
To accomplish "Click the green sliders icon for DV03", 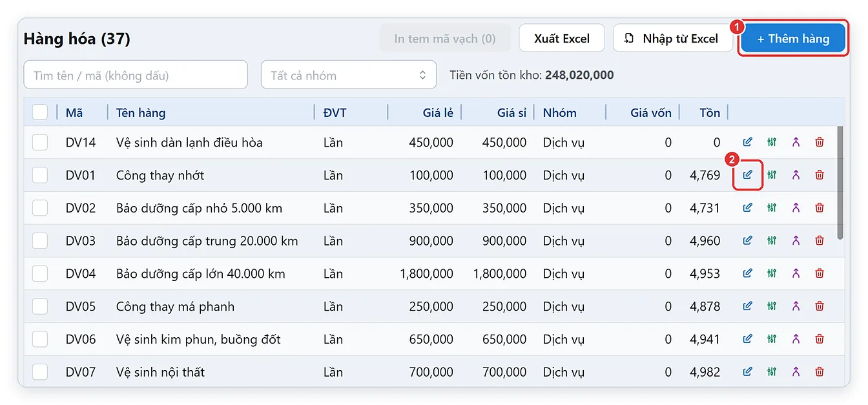I will 772,241.
